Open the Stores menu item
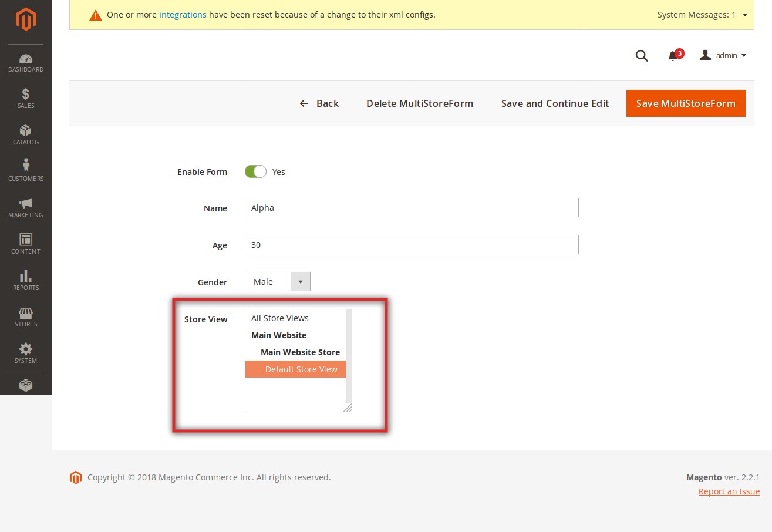The width and height of the screenshot is (772, 532). [x=26, y=316]
